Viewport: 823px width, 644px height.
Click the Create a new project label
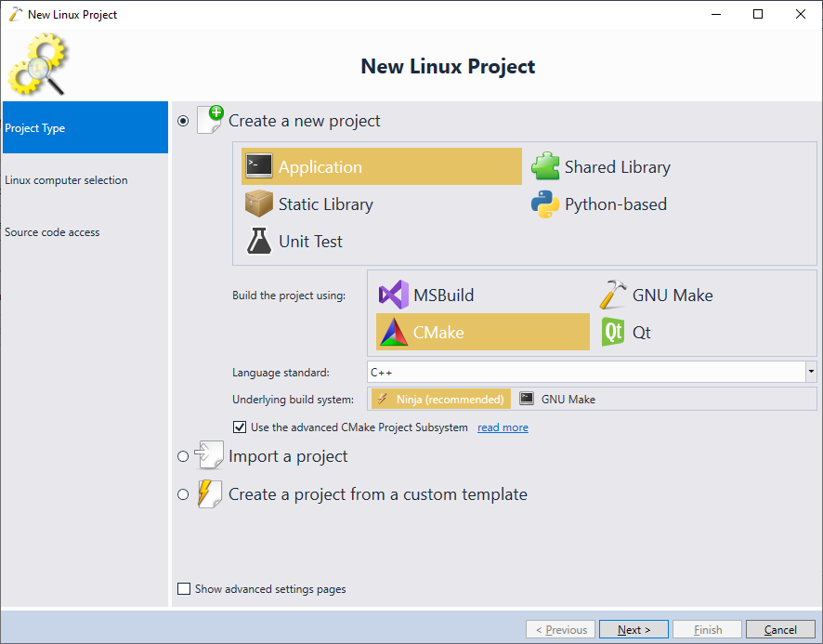pyautogui.click(x=304, y=121)
